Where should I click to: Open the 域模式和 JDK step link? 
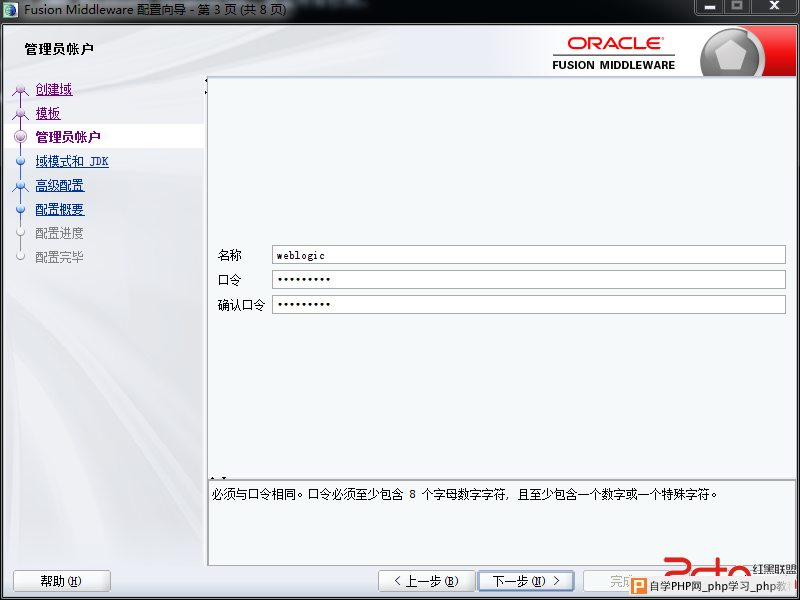tap(72, 161)
